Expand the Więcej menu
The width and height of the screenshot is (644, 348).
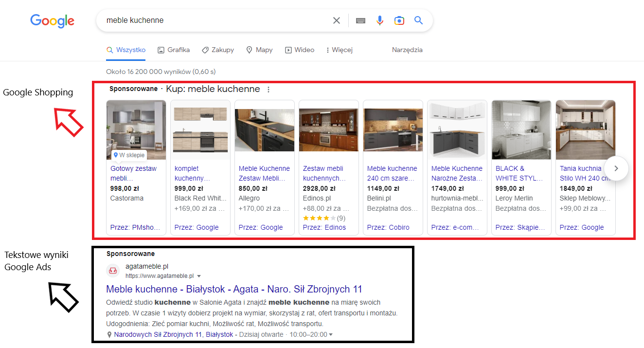pyautogui.click(x=339, y=50)
